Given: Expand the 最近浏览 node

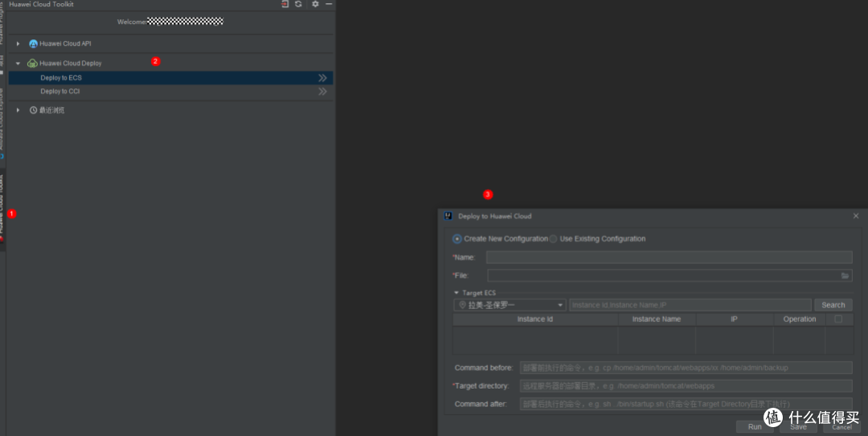Looking at the screenshot, I should pyautogui.click(x=18, y=110).
